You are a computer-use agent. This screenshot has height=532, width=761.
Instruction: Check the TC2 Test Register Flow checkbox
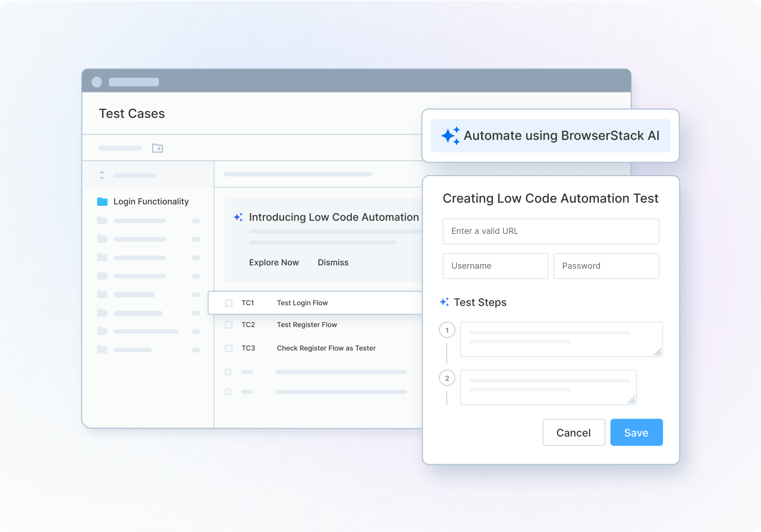228,325
